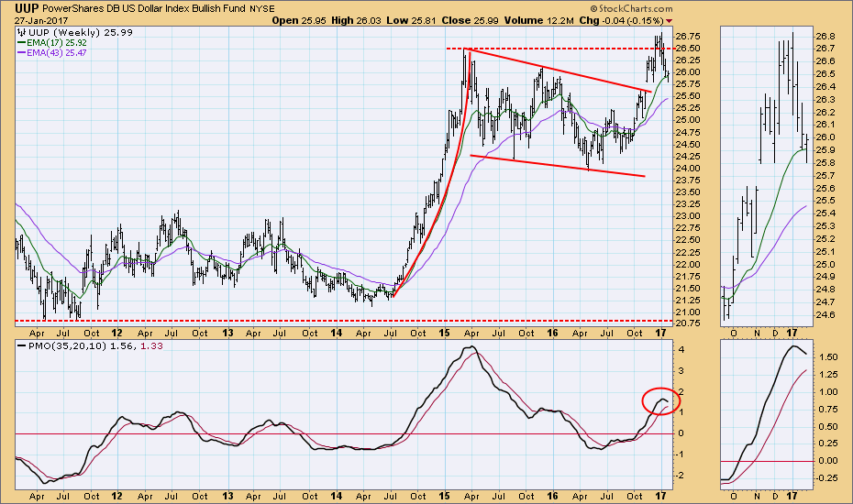This screenshot has height=504, width=853.
Task: Click the 4 label on PMO axis
Action: click(x=680, y=349)
